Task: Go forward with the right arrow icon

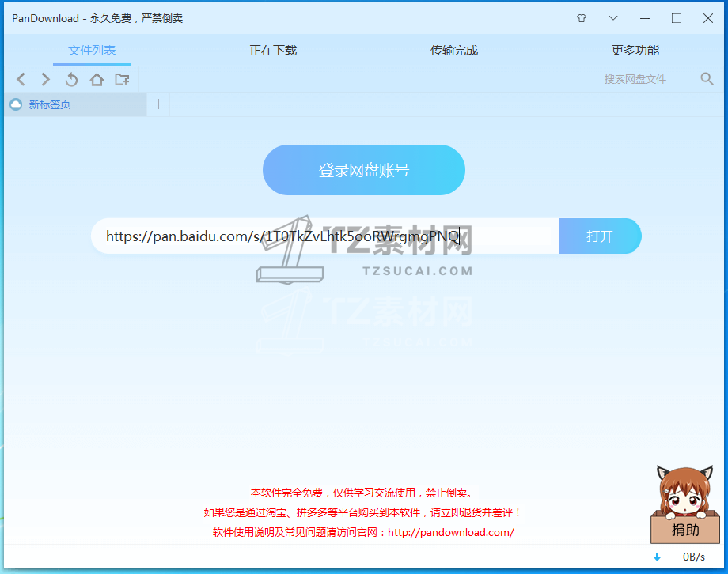Action: coord(46,79)
